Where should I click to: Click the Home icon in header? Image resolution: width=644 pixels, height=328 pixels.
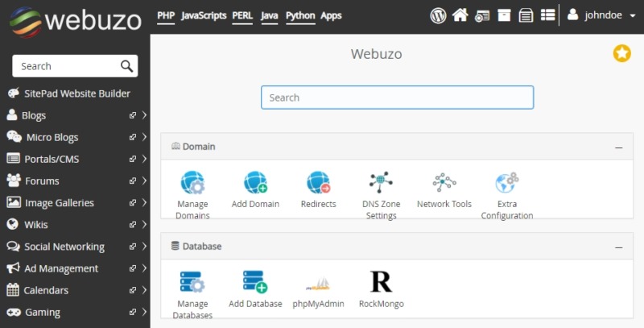click(460, 15)
